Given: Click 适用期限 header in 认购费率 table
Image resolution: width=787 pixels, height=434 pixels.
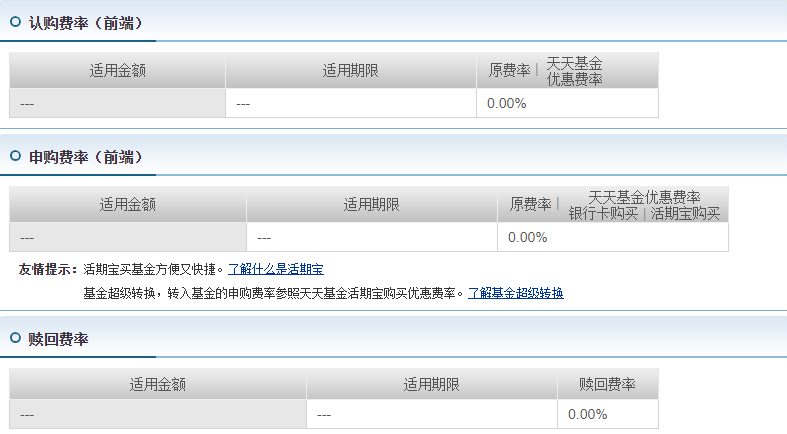Looking at the screenshot, I should click(350, 71).
